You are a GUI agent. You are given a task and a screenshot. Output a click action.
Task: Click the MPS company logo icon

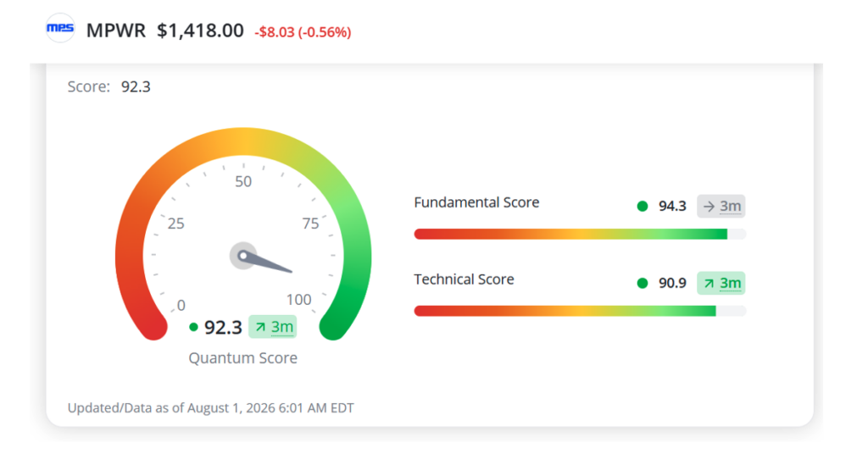60,28
